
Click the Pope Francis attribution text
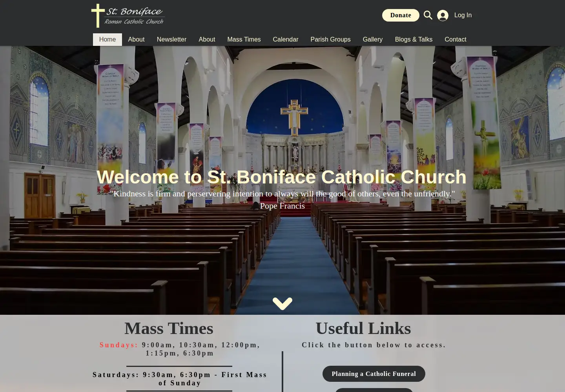tap(282, 206)
